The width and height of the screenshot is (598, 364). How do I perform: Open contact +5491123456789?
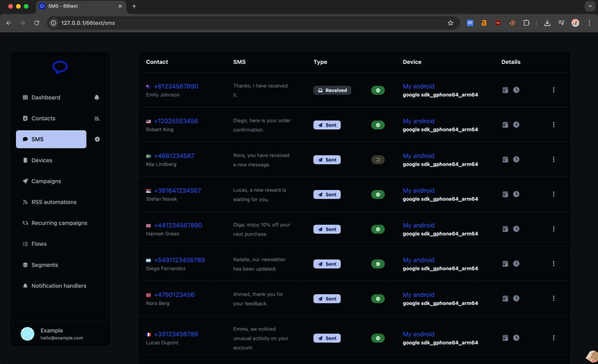pyautogui.click(x=179, y=260)
